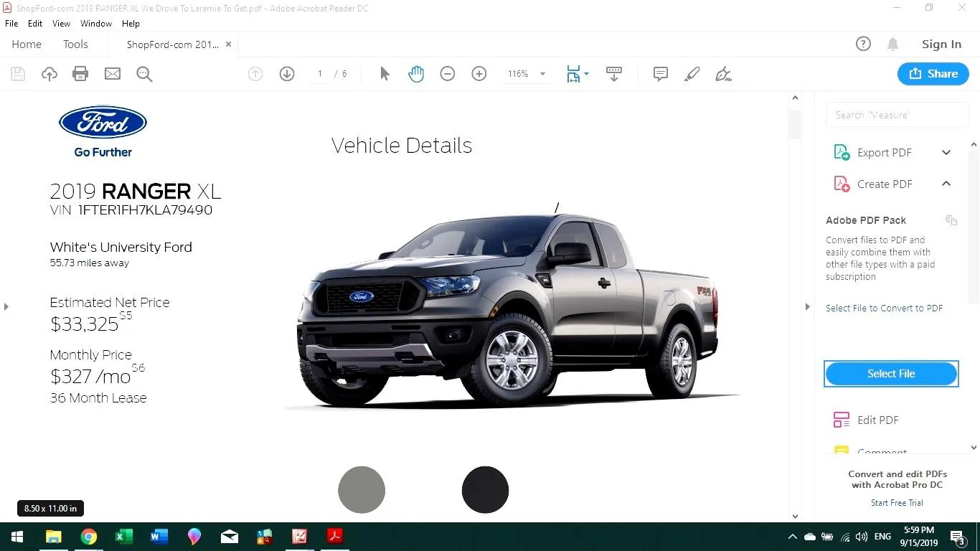
Task: Click the Export PDF tool icon
Action: pyautogui.click(x=842, y=152)
